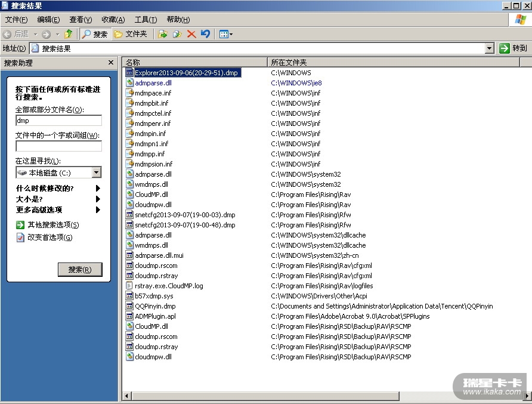The height and width of the screenshot is (404, 532).
Task: Open the 查看(V) menu
Action: (x=81, y=20)
